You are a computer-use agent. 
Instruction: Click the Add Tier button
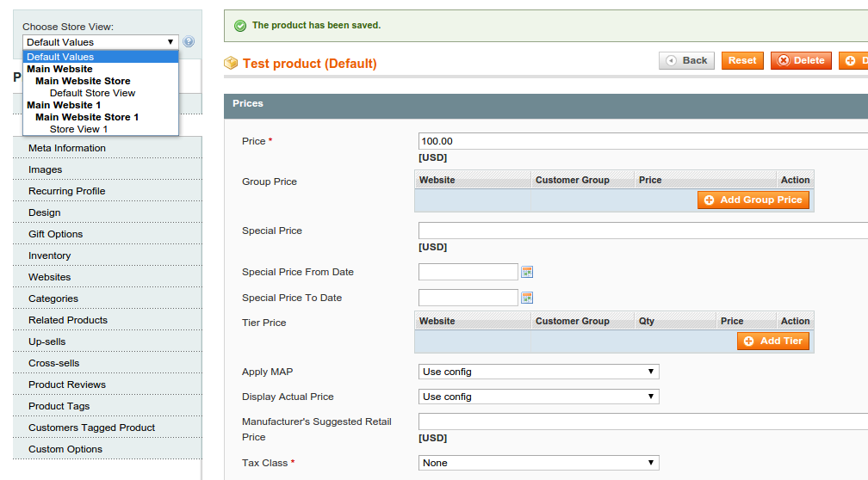773,341
